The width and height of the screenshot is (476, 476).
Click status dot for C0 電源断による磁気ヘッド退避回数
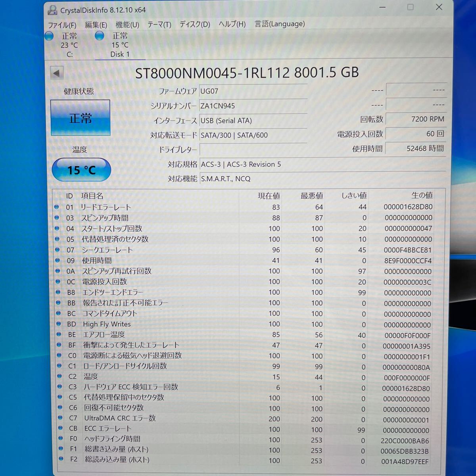click(x=59, y=355)
